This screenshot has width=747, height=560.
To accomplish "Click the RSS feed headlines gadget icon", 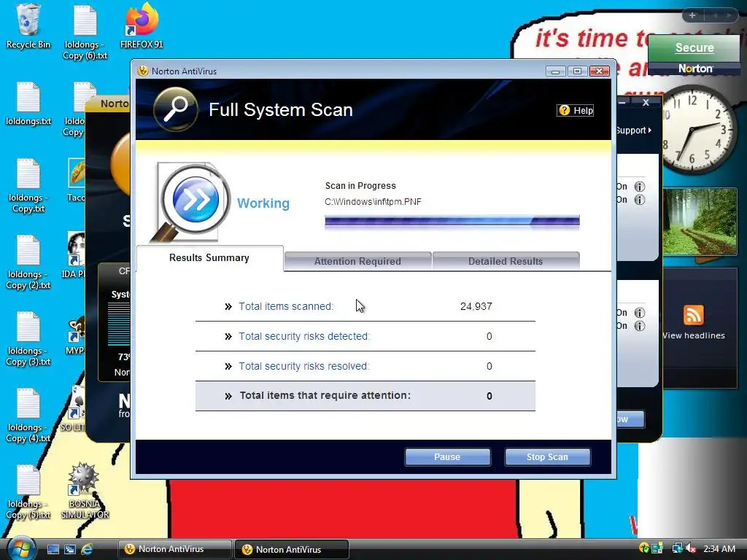I will [693, 315].
